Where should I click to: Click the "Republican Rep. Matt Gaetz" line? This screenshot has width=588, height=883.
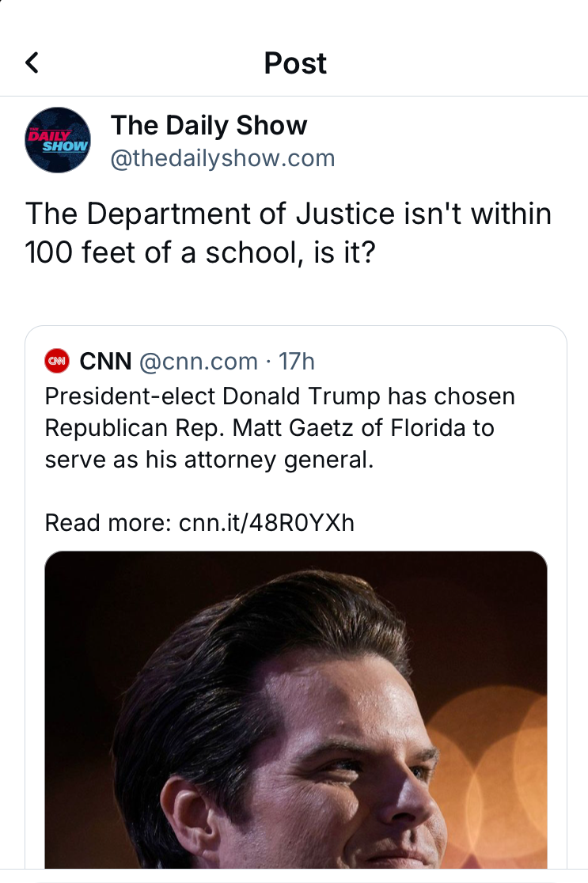pos(269,428)
